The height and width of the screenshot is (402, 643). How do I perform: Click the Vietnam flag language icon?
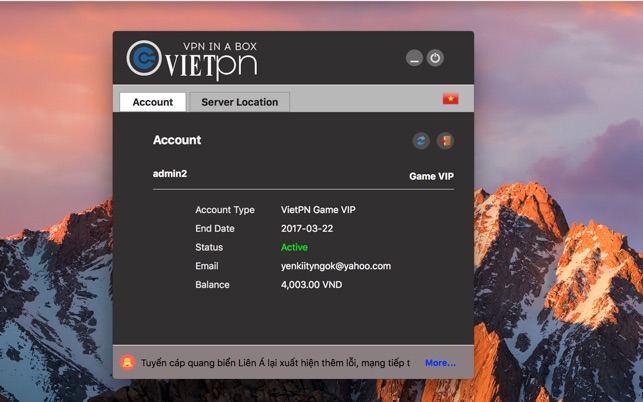click(x=450, y=98)
